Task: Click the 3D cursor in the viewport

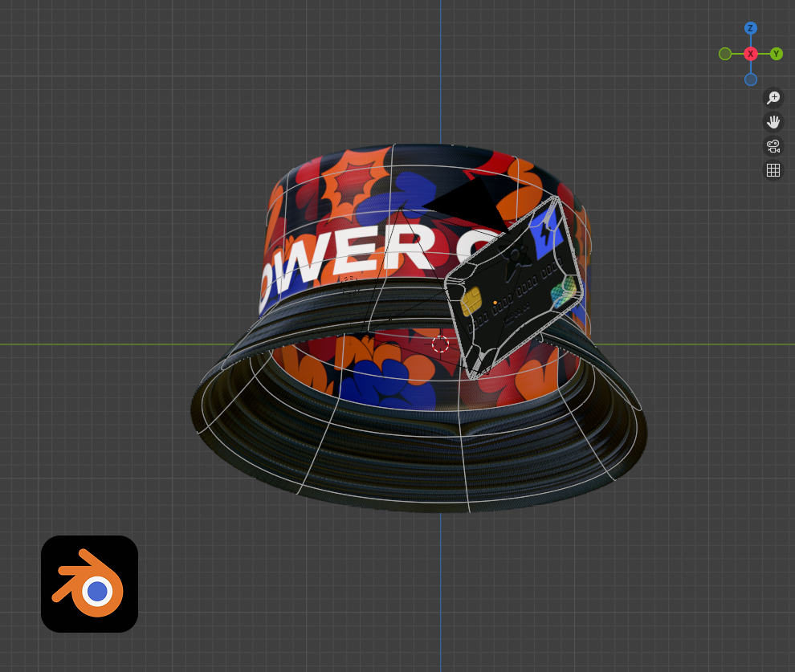Action: click(440, 344)
